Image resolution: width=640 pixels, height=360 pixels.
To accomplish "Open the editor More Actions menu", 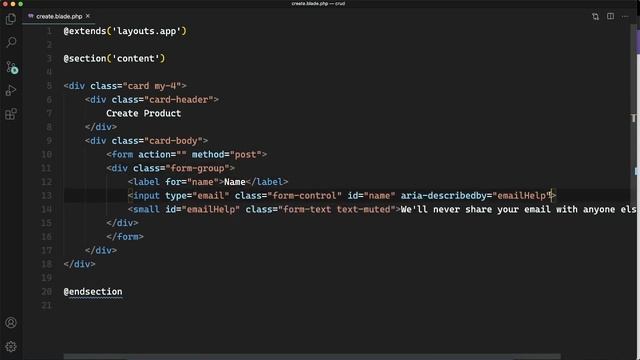I will (x=625, y=16).
